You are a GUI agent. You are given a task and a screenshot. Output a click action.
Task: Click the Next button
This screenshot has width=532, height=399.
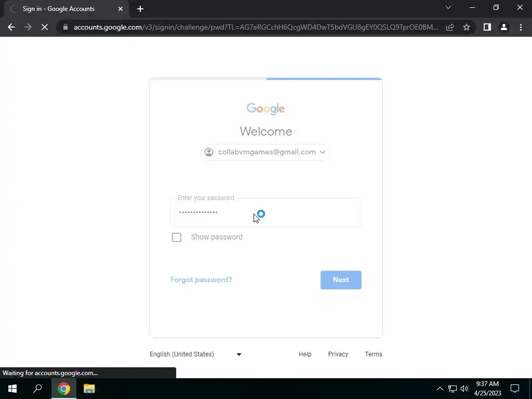[341, 280]
